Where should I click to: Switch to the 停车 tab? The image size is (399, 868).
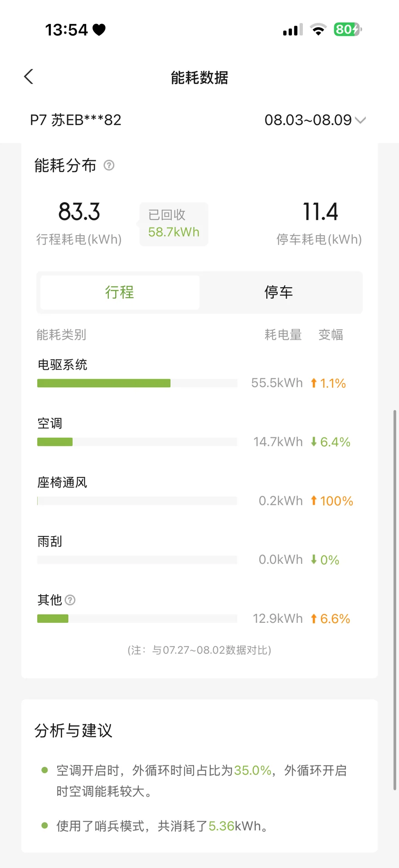click(279, 292)
